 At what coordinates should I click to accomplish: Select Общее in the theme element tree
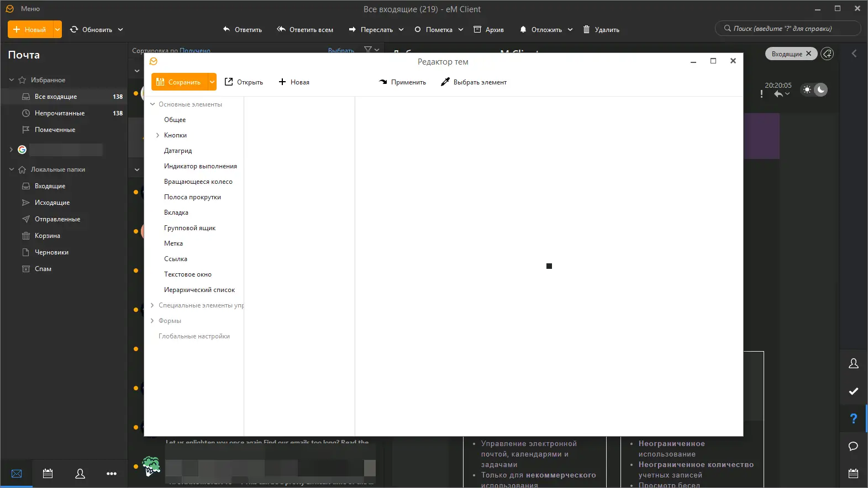pos(175,120)
